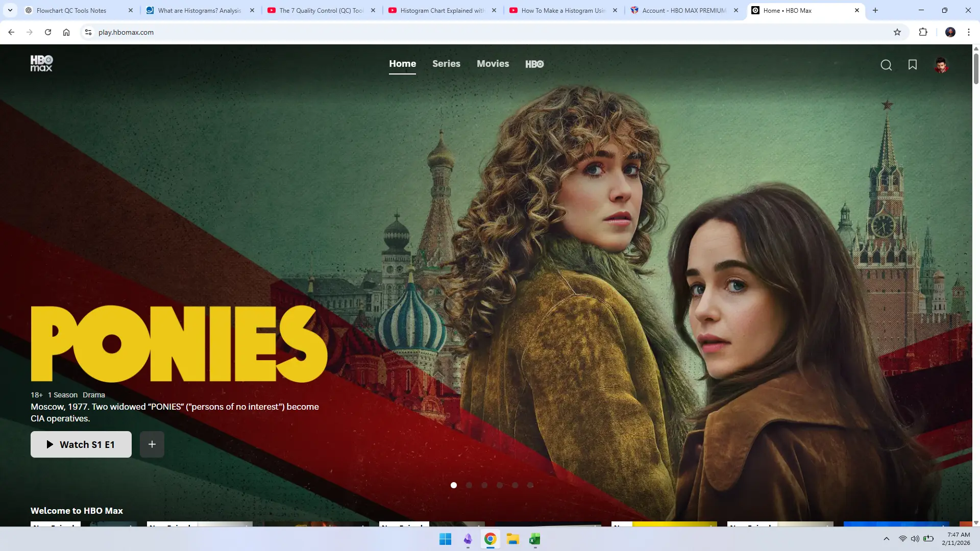Reload the current page
The height and width of the screenshot is (551, 980).
pyautogui.click(x=48, y=32)
